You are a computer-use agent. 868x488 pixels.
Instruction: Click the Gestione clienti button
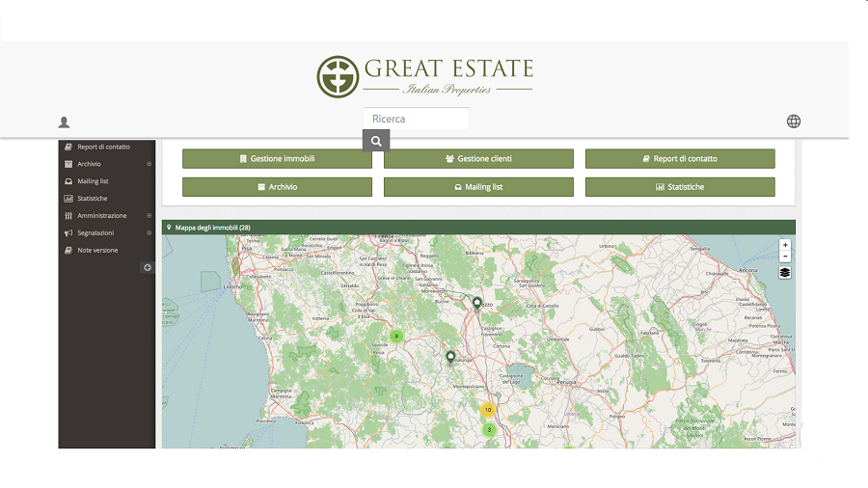coord(478,159)
